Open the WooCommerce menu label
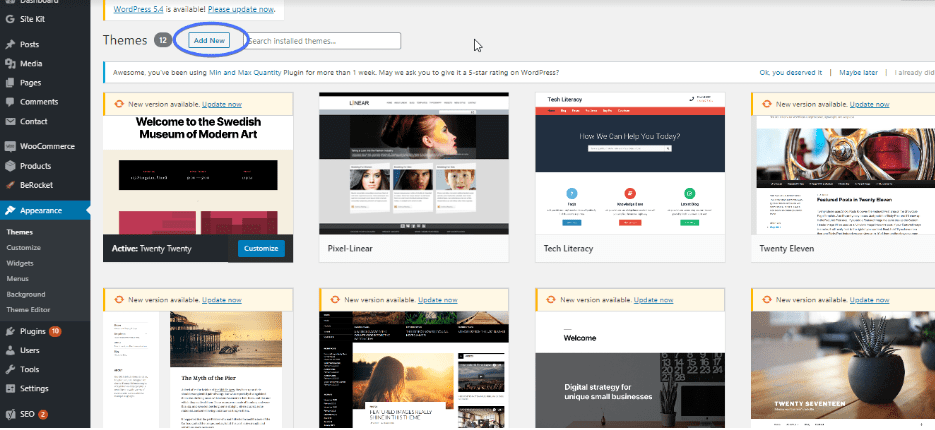 point(47,147)
